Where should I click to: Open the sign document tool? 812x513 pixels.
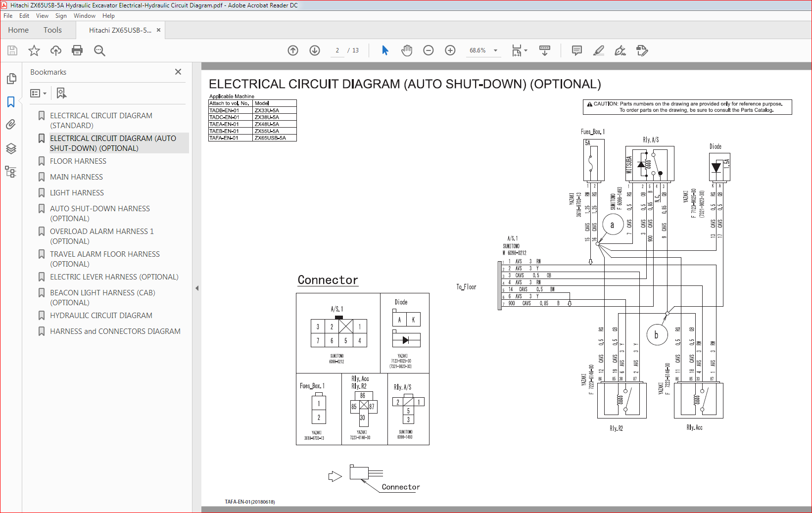620,50
